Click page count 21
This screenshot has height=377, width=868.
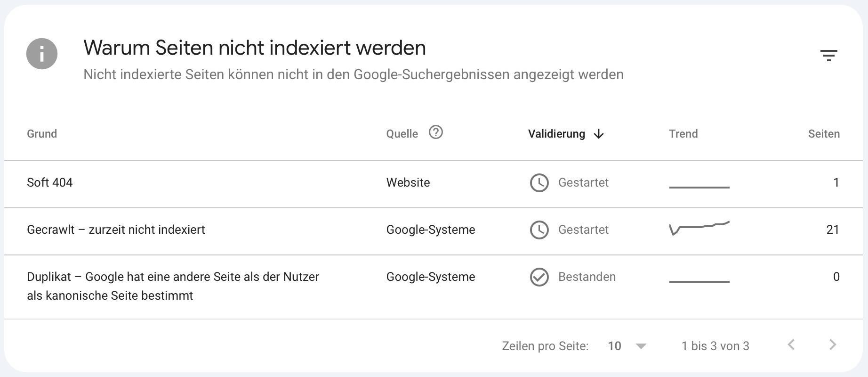pyautogui.click(x=833, y=230)
